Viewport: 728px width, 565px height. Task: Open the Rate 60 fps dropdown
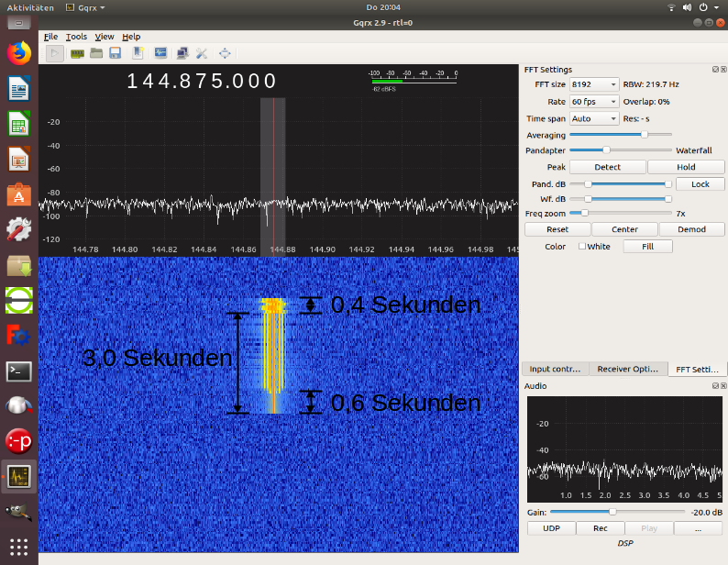point(594,102)
